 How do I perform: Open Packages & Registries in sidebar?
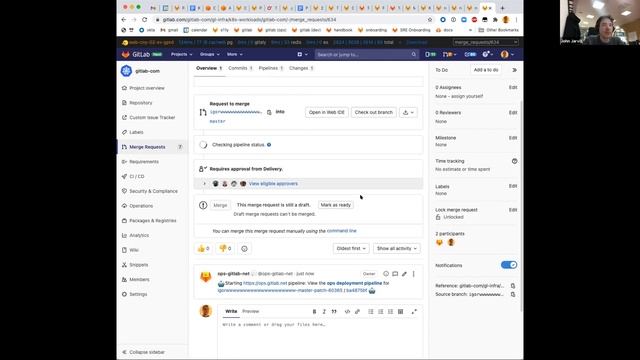pyautogui.click(x=149, y=220)
